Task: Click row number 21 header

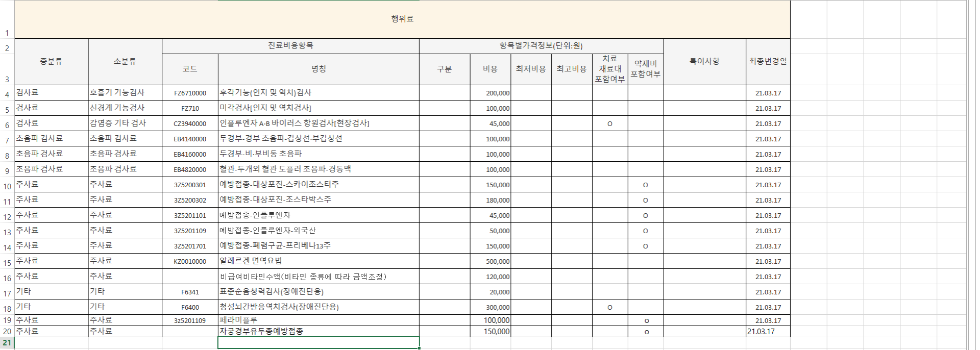Action: tap(7, 342)
